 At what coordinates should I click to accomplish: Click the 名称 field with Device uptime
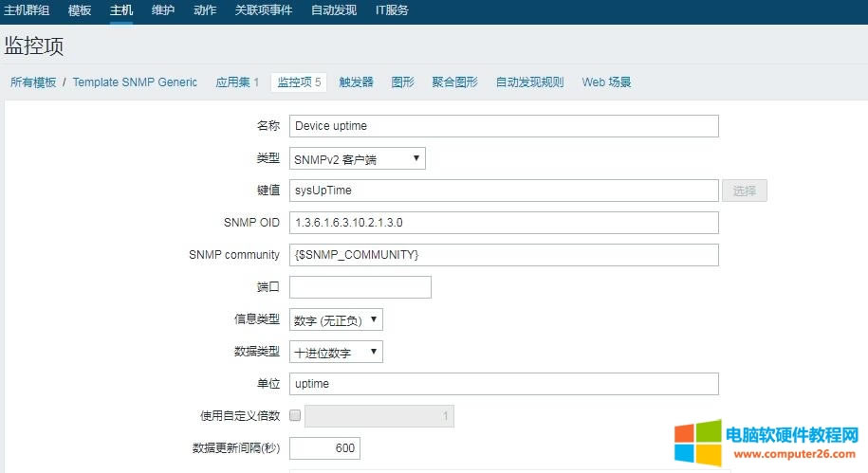pyautogui.click(x=503, y=126)
